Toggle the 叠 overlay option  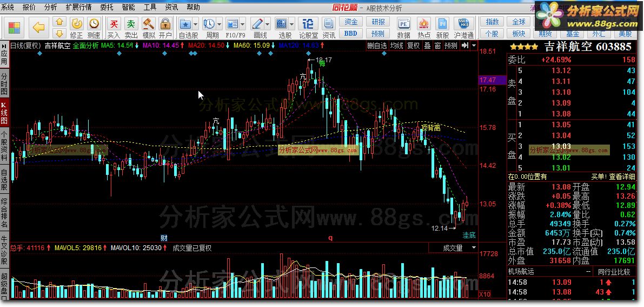pos(427,45)
